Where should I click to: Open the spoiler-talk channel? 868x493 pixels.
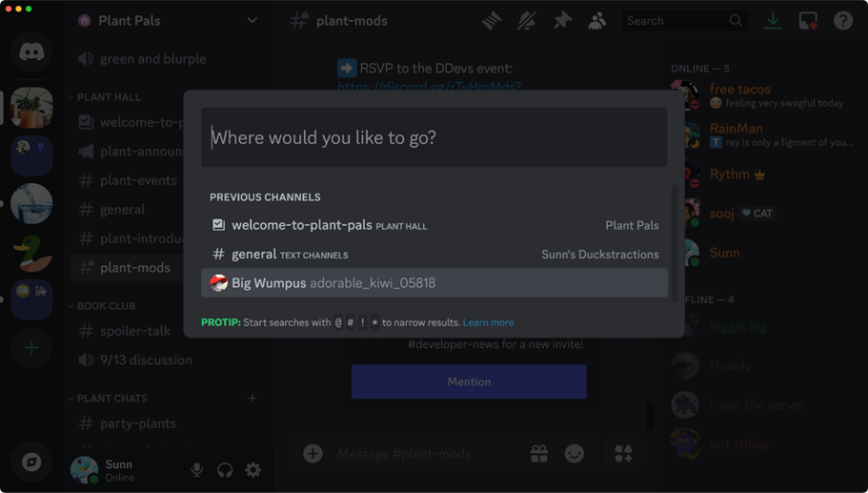point(135,331)
